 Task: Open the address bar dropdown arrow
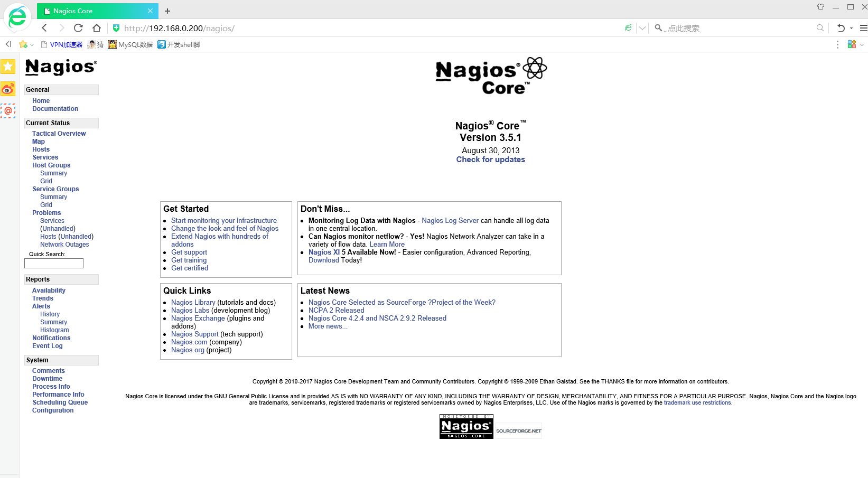(642, 29)
